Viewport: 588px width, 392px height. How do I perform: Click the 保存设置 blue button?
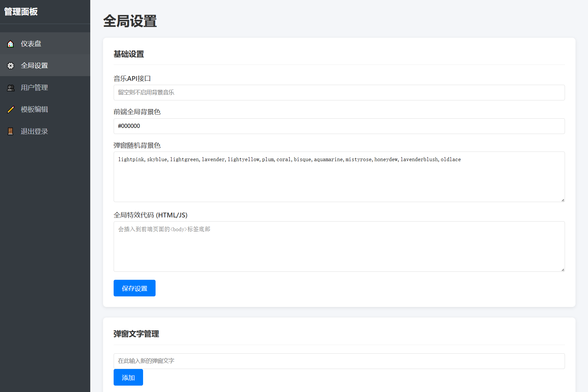click(x=134, y=288)
